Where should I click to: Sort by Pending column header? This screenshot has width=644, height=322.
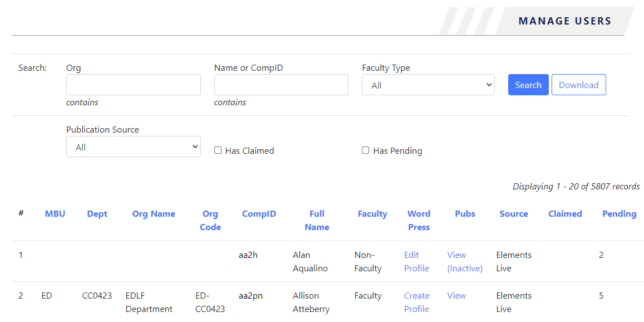619,214
